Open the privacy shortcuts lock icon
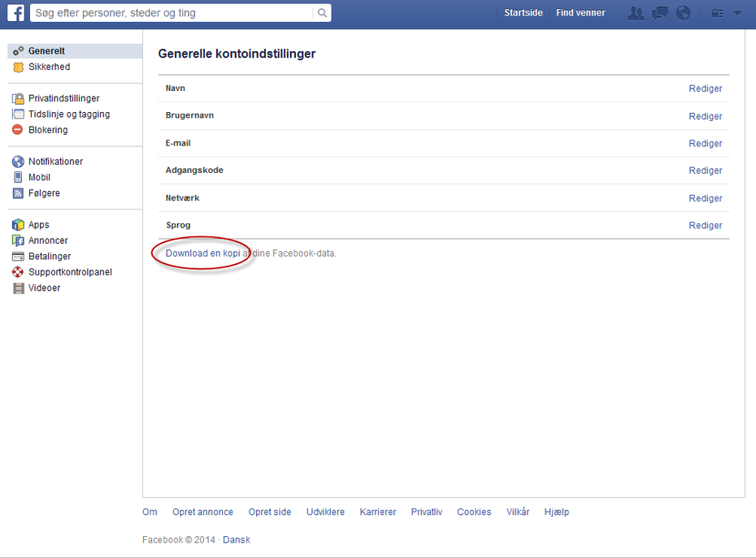Screen dimensions: 756x558 (718, 13)
